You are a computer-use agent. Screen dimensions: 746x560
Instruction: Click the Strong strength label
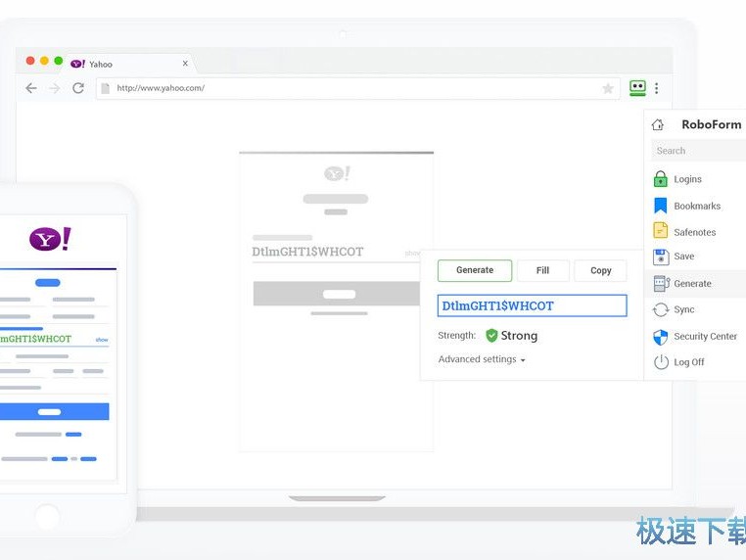[x=519, y=336]
